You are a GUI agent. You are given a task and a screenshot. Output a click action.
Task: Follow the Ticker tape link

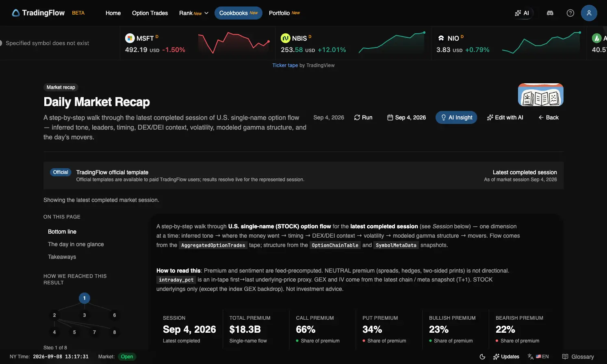285,65
